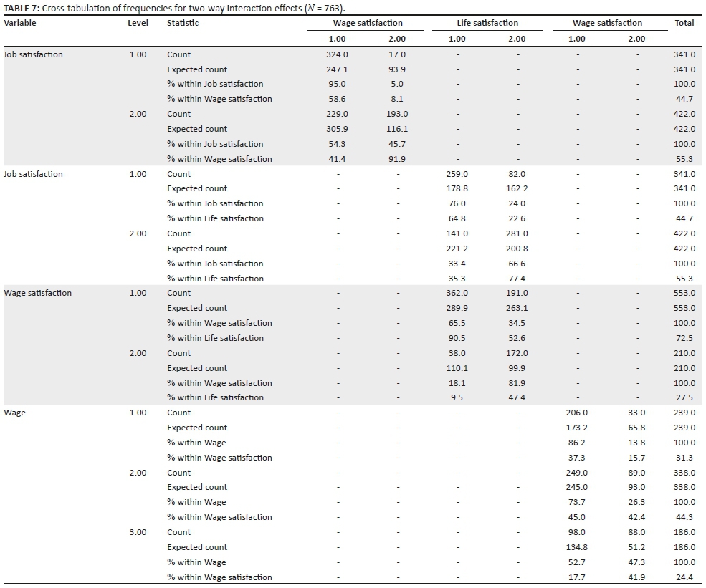This screenshot has height=588, width=706.
Task: Select the expected count value 134.8
Action: (x=576, y=547)
